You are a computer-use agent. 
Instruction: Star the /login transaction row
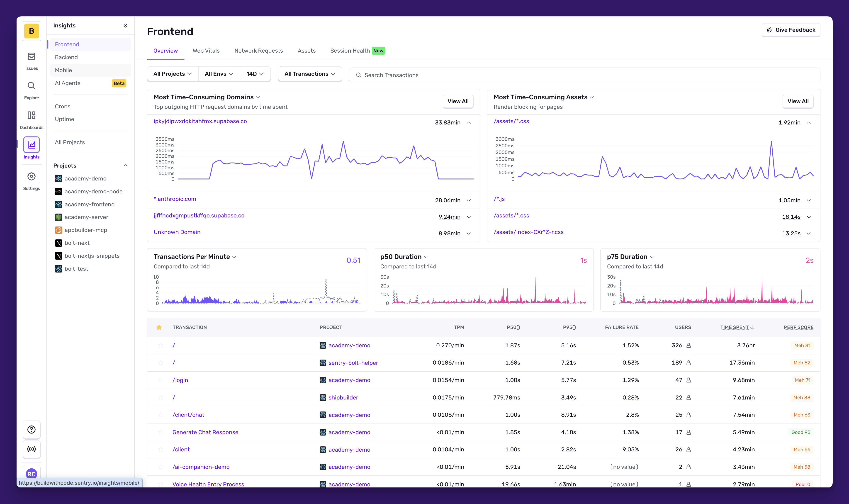coord(160,380)
